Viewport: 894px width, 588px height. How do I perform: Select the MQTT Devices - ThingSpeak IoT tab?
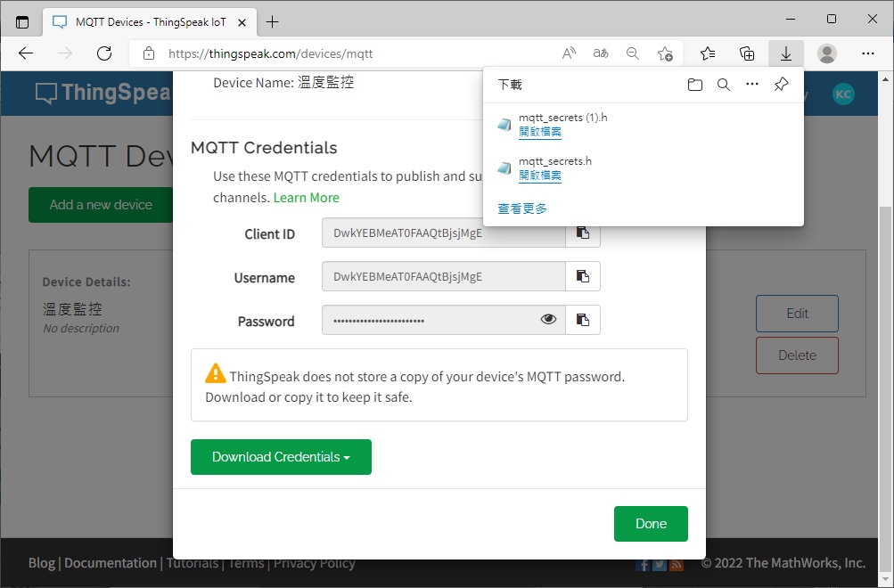point(150,22)
